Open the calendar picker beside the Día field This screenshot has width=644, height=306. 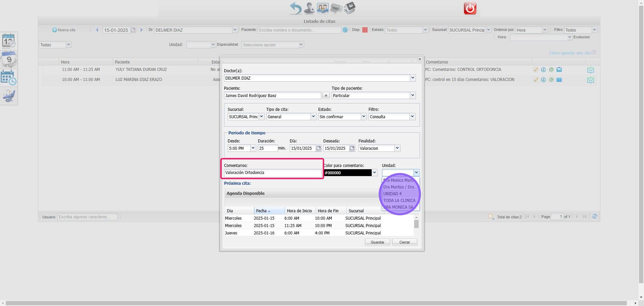(318, 148)
